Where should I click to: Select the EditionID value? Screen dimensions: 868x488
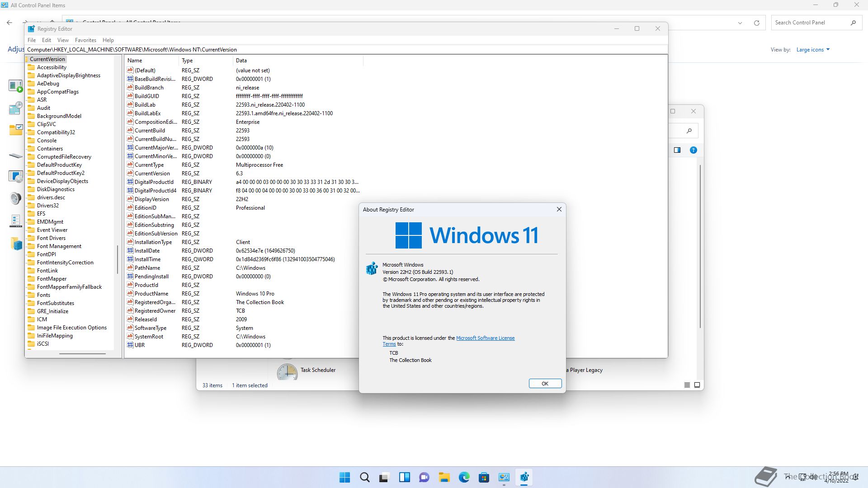146,208
